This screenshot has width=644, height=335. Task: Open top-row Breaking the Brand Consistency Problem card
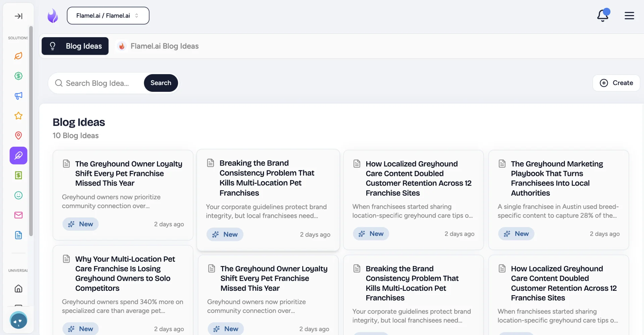[268, 200]
